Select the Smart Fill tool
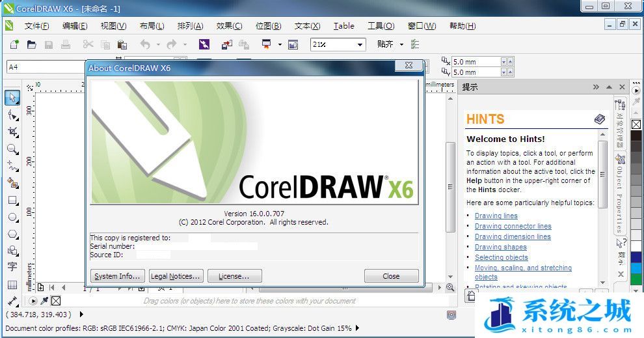The height and width of the screenshot is (338, 644). pyautogui.click(x=13, y=183)
